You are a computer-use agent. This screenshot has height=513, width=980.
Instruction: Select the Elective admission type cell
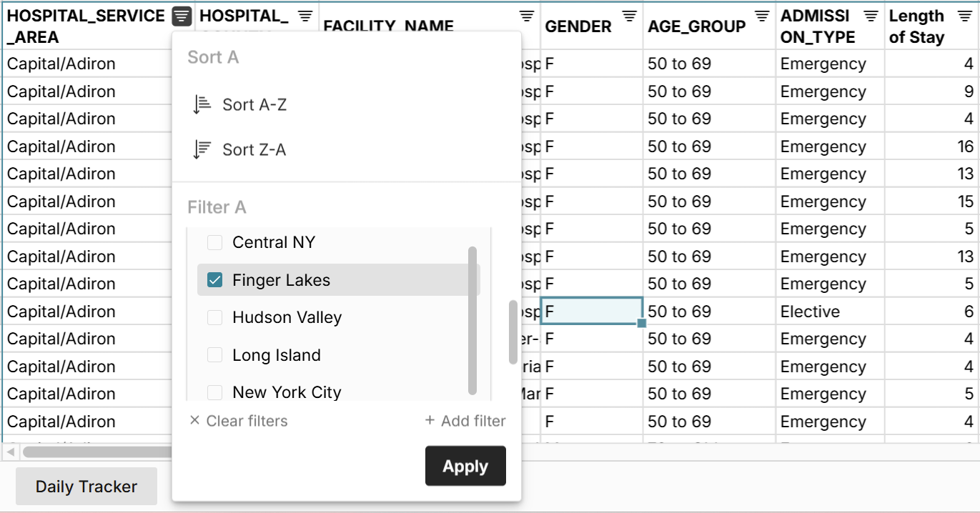pyautogui.click(x=810, y=312)
